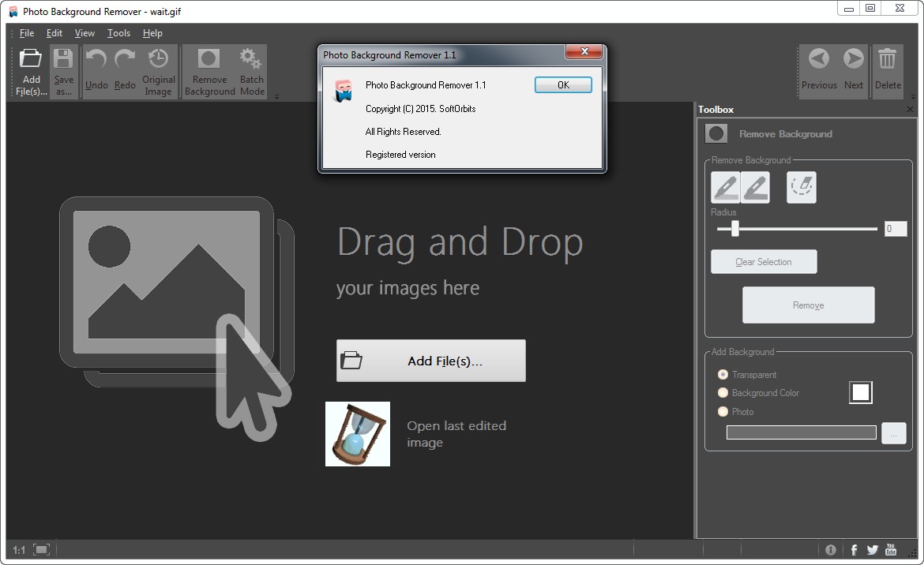924x565 pixels.
Task: Open the YouTube link icon
Action: (x=891, y=550)
